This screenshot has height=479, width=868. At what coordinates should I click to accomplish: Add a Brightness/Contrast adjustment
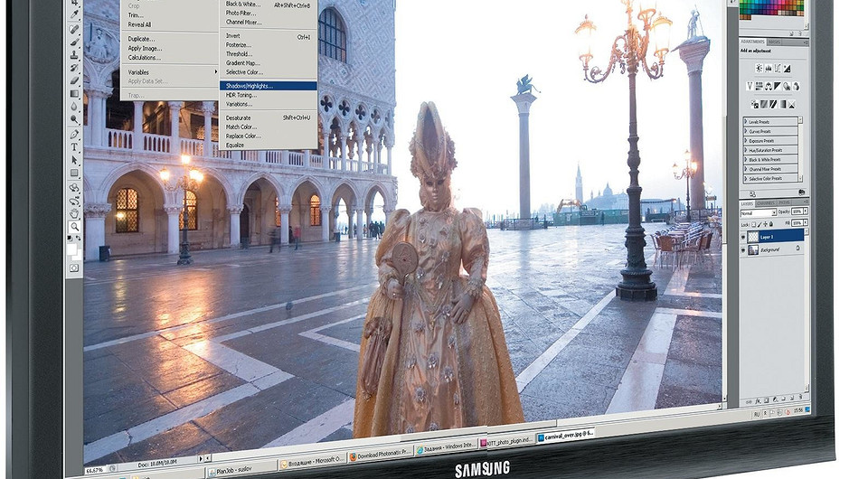[x=759, y=69]
